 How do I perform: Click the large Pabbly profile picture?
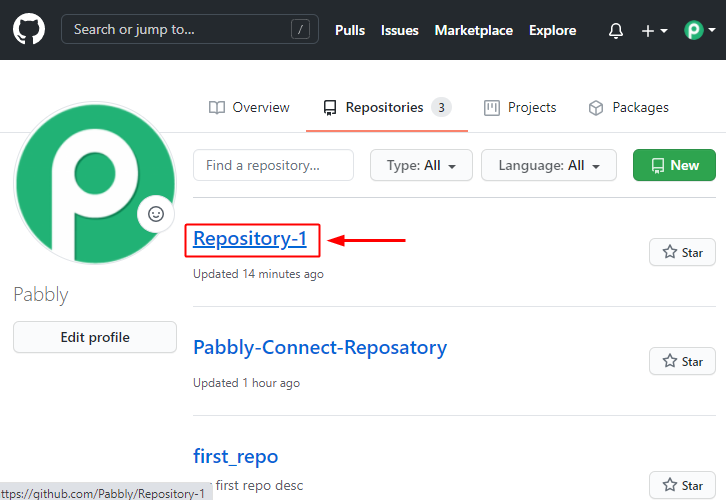click(x=95, y=183)
